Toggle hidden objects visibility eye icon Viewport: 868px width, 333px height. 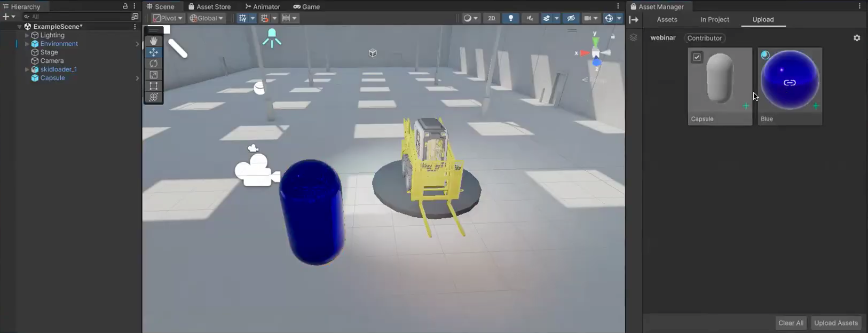click(x=571, y=18)
